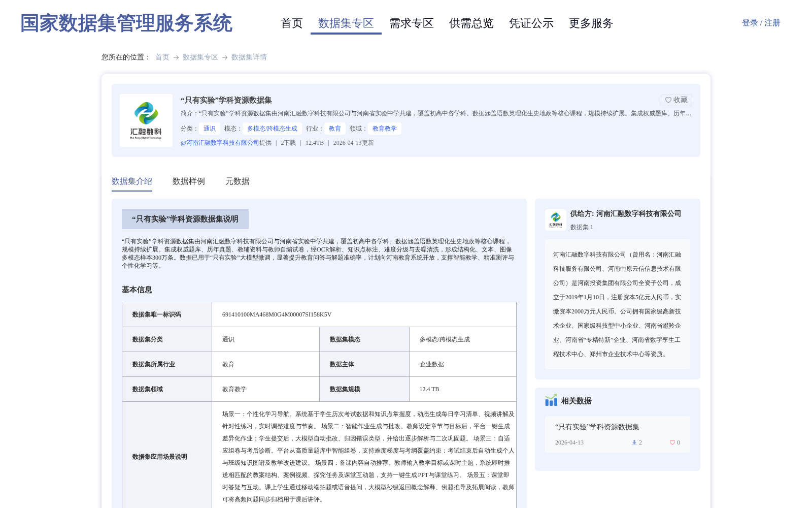
Task: Click the heart likes icon in the related dataset card
Action: tap(672, 442)
